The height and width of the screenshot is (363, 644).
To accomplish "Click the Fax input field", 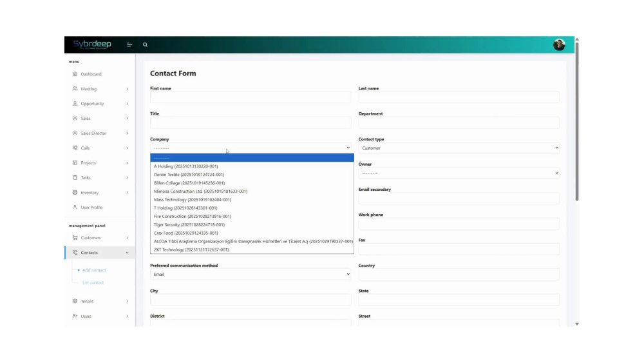I will tap(459, 249).
